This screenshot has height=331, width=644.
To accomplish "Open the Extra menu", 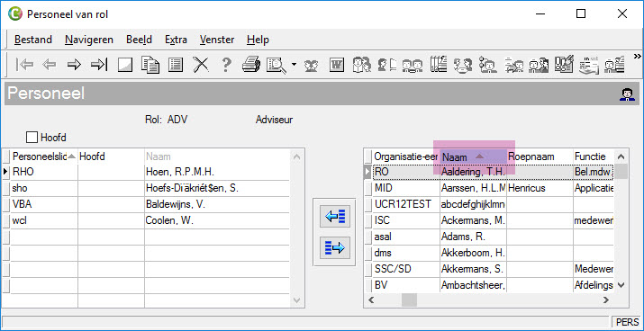I will 176,40.
